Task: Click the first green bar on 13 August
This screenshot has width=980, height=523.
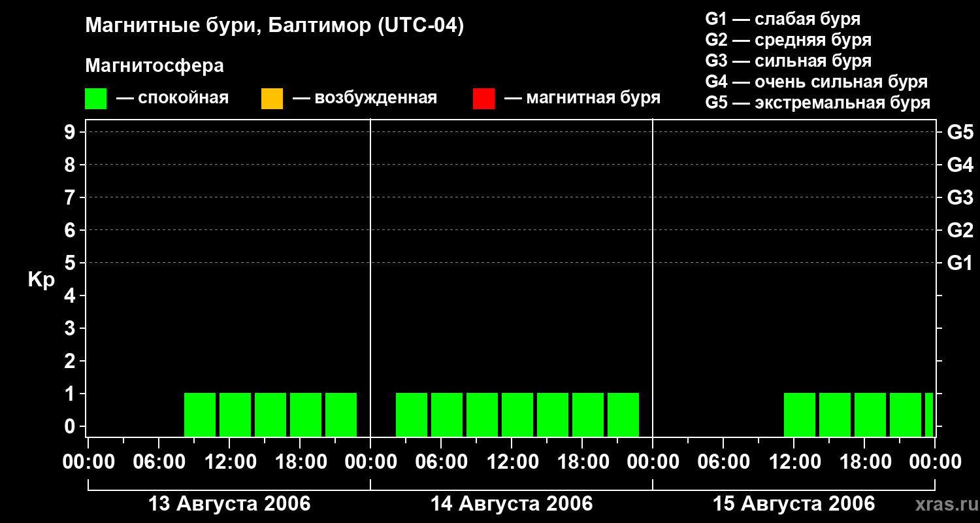Action: (x=200, y=414)
